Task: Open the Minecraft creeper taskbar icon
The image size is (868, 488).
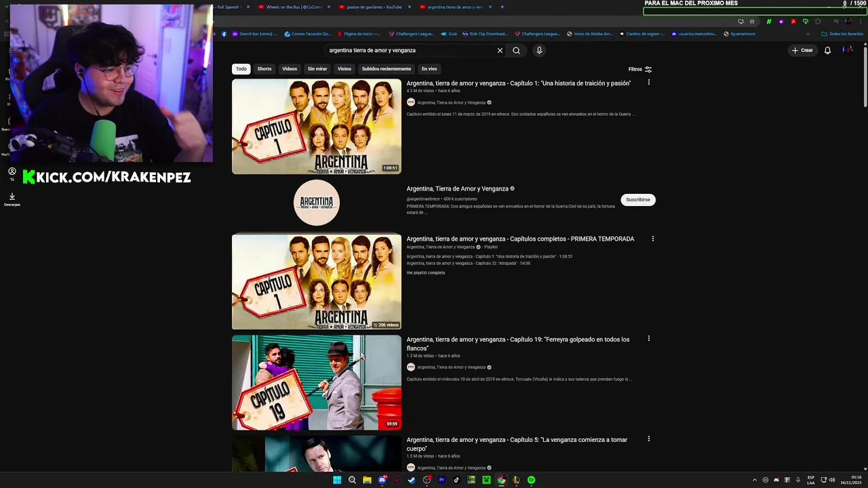Action: [486, 480]
